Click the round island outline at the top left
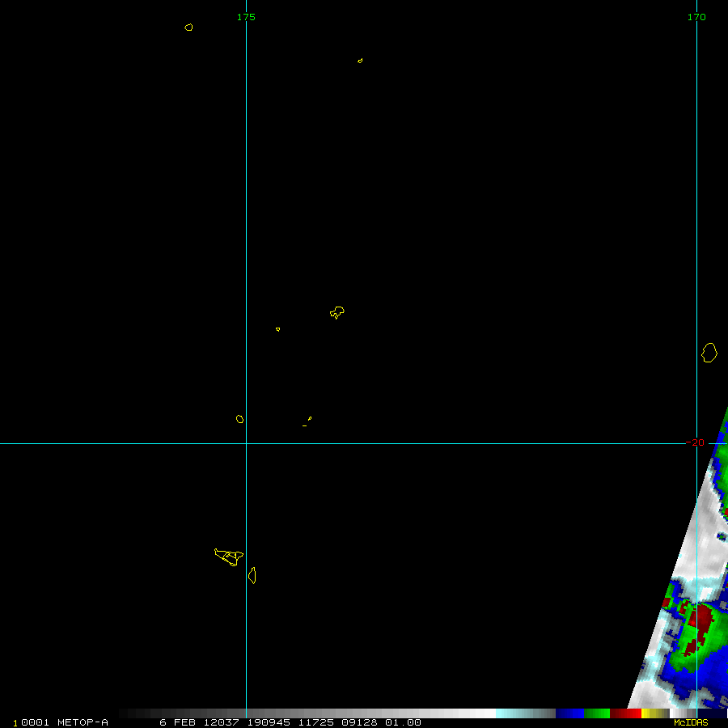Screen dimensions: 728x728 pos(188,28)
